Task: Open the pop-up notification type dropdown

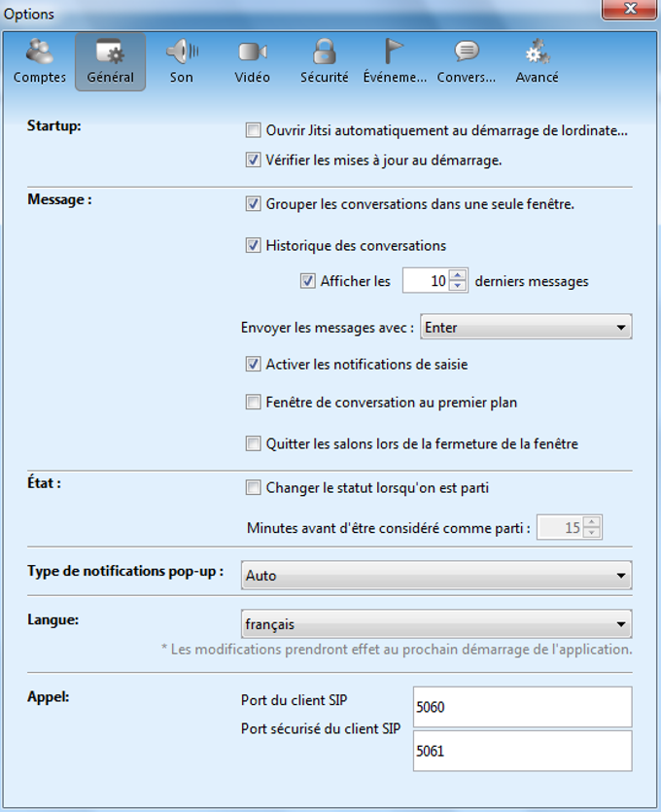Action: coord(436,576)
